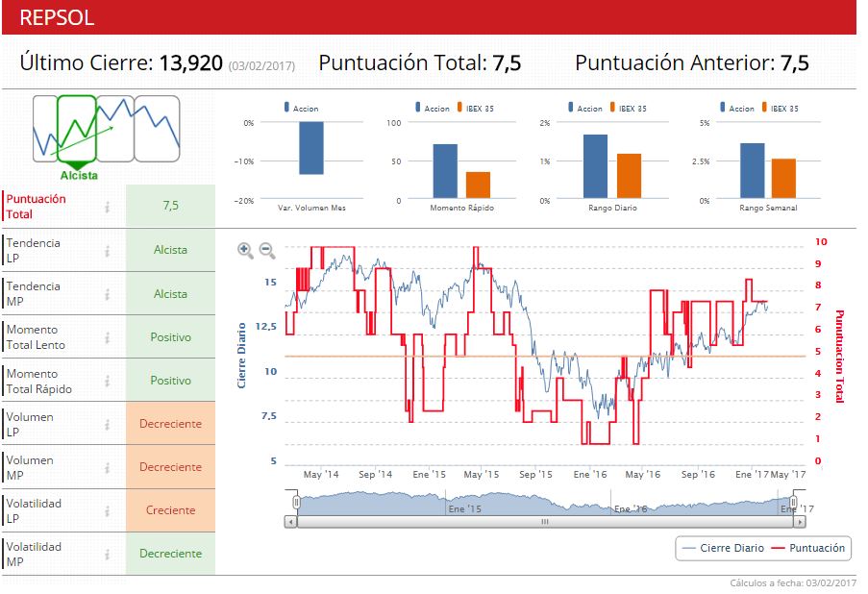Image resolution: width=868 pixels, height=594 pixels.
Task: Click the navigator horizontal scrollbar grip
Action: [545, 522]
